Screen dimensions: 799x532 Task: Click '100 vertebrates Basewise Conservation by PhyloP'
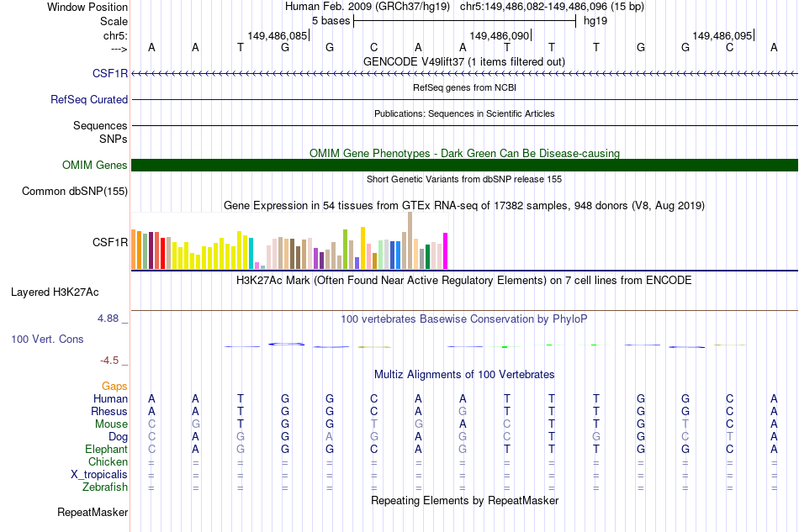pyautogui.click(x=464, y=319)
